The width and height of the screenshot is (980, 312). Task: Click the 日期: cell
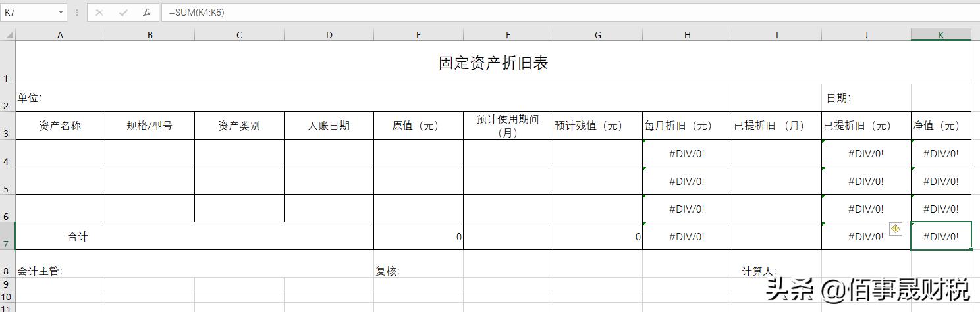click(x=866, y=98)
